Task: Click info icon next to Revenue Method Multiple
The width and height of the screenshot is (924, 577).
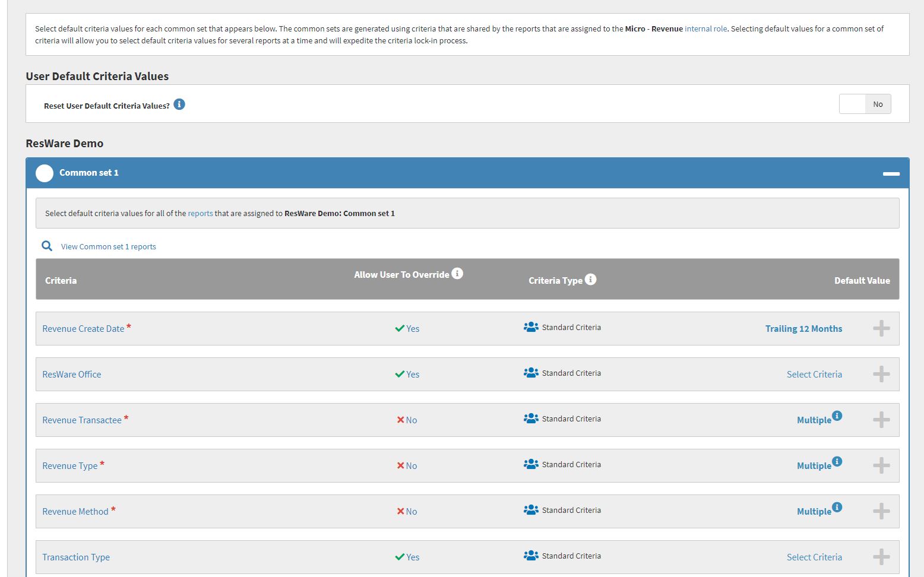Action: [x=837, y=507]
